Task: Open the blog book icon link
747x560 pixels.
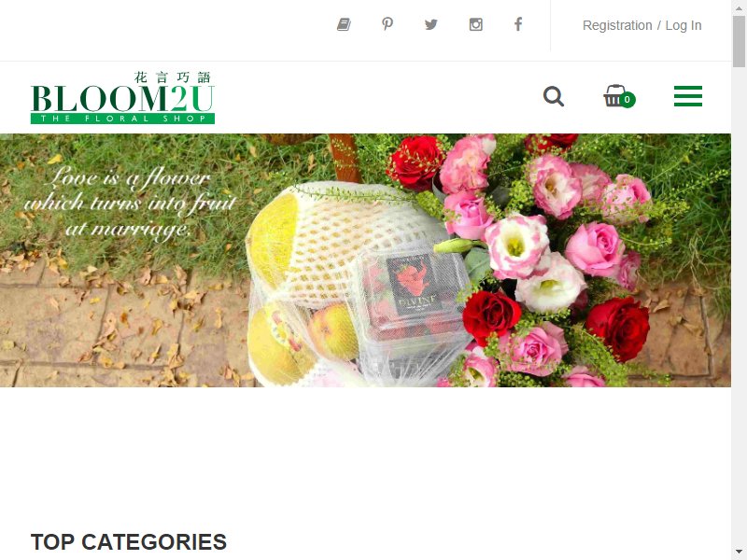Action: tap(344, 24)
